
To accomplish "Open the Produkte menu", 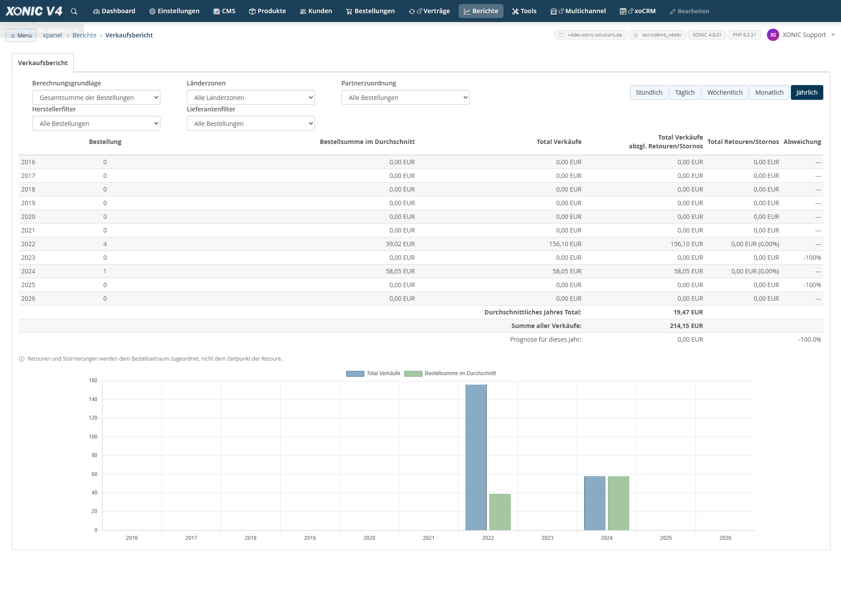I will 267,11.
